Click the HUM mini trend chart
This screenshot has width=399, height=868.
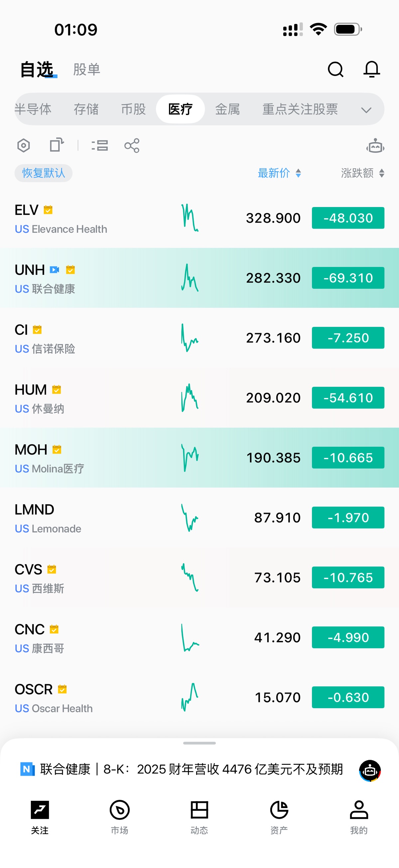pyautogui.click(x=190, y=398)
